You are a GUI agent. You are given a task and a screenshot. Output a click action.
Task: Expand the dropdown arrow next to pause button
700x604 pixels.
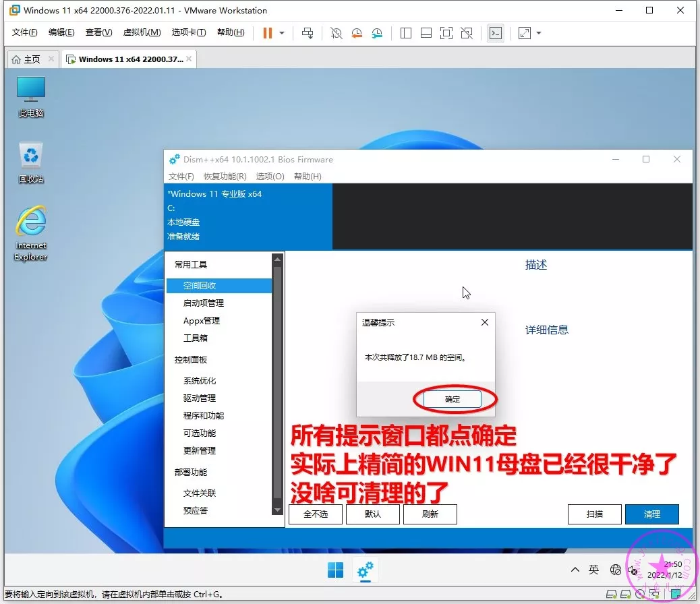coord(282,33)
